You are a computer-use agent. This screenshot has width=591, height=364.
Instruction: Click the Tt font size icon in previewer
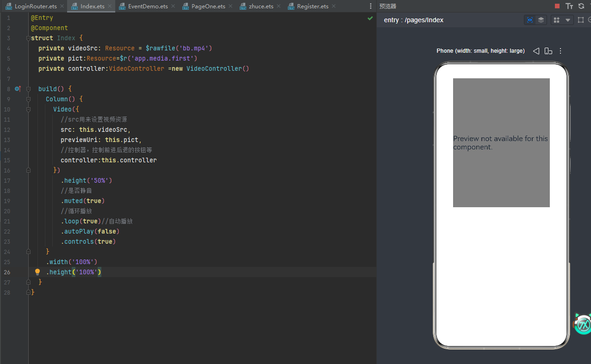(x=569, y=6)
